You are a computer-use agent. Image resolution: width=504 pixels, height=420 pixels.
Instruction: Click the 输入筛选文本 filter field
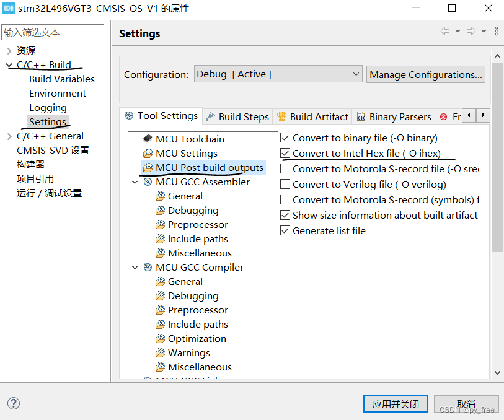(53, 32)
